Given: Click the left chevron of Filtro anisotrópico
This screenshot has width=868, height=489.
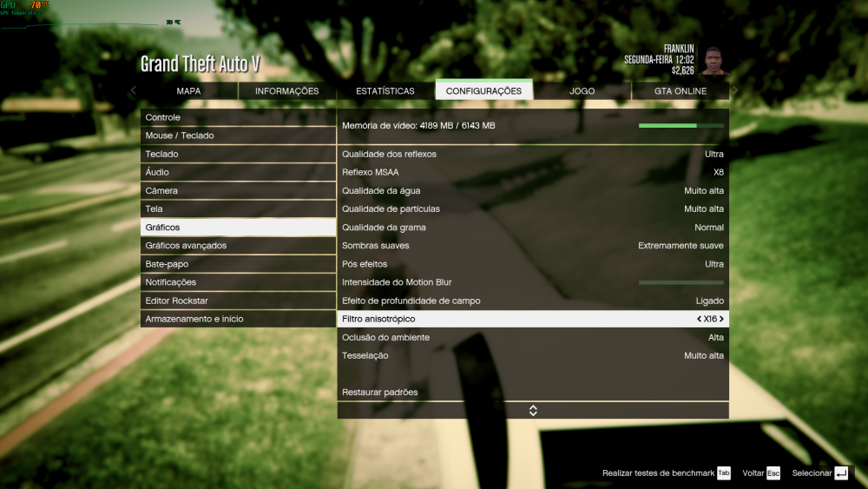Looking at the screenshot, I should [x=699, y=319].
